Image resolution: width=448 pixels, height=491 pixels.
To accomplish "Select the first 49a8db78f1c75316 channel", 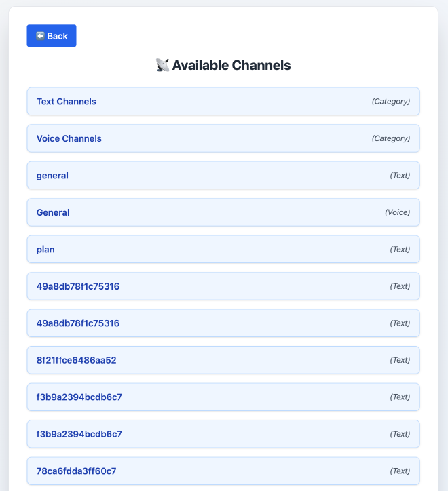I will [x=78, y=286].
